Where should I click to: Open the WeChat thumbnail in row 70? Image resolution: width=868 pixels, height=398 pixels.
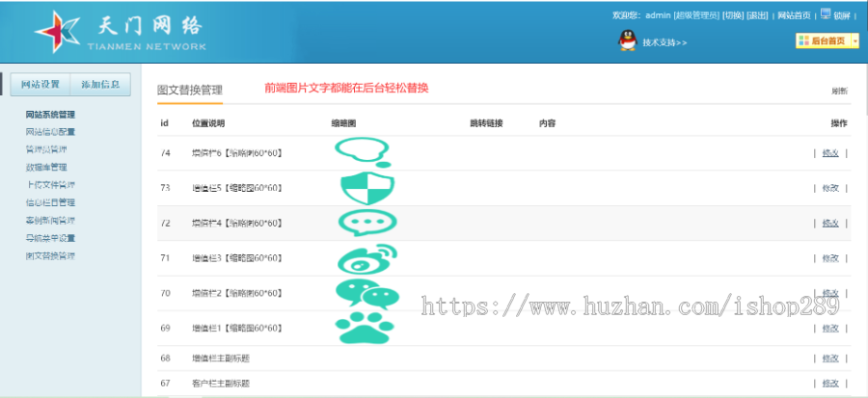367,294
